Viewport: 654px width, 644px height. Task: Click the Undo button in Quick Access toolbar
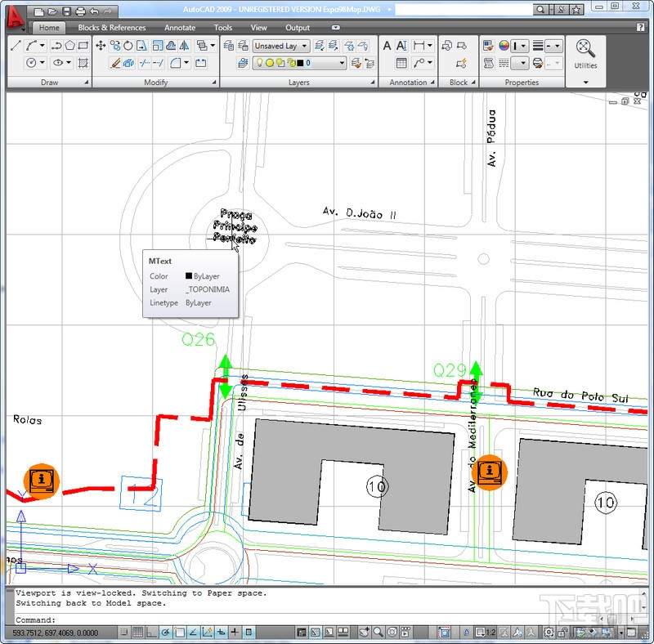click(93, 12)
